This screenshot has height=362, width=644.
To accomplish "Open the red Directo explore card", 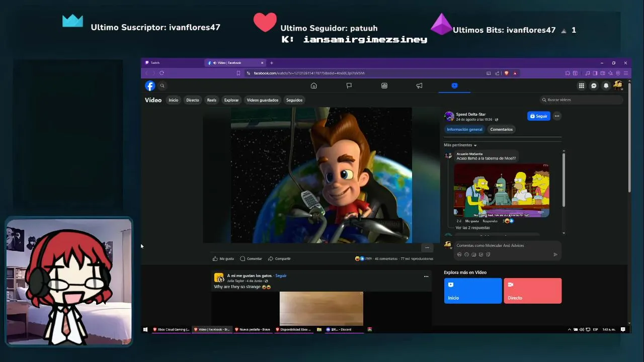I will [x=533, y=291].
